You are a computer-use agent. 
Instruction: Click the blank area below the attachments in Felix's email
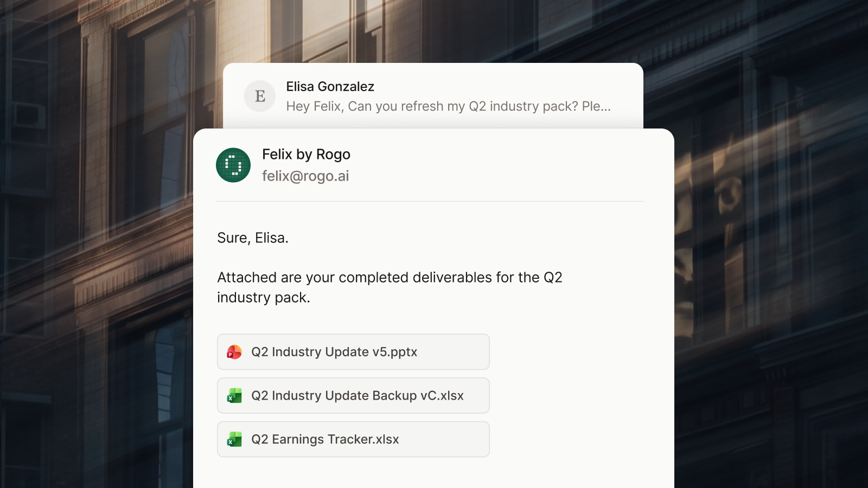(433, 473)
